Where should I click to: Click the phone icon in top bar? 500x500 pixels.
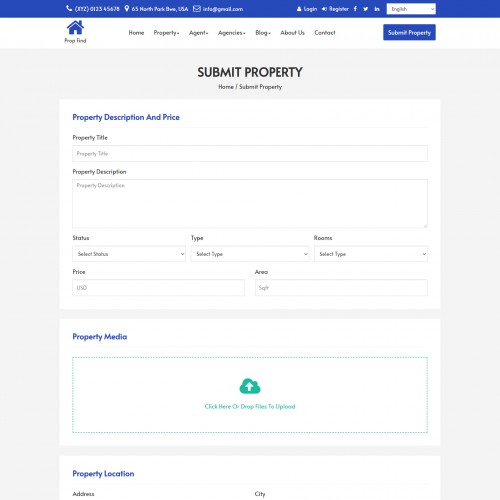coord(69,9)
